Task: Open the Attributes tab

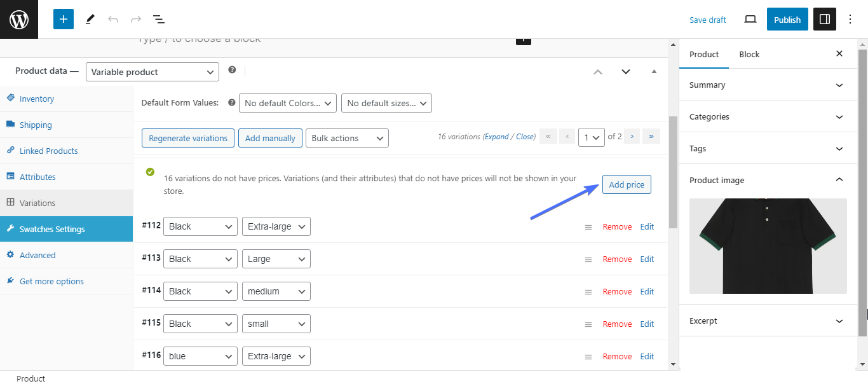Action: coord(66,177)
